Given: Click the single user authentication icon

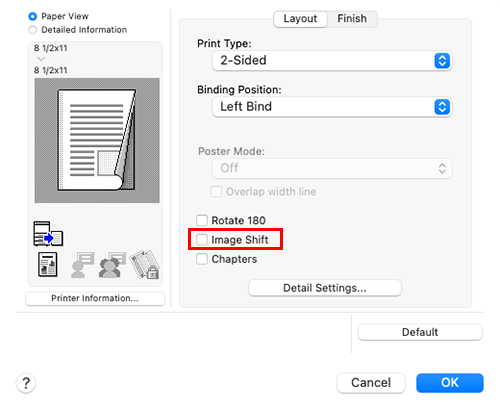Looking at the screenshot, I should (x=82, y=265).
